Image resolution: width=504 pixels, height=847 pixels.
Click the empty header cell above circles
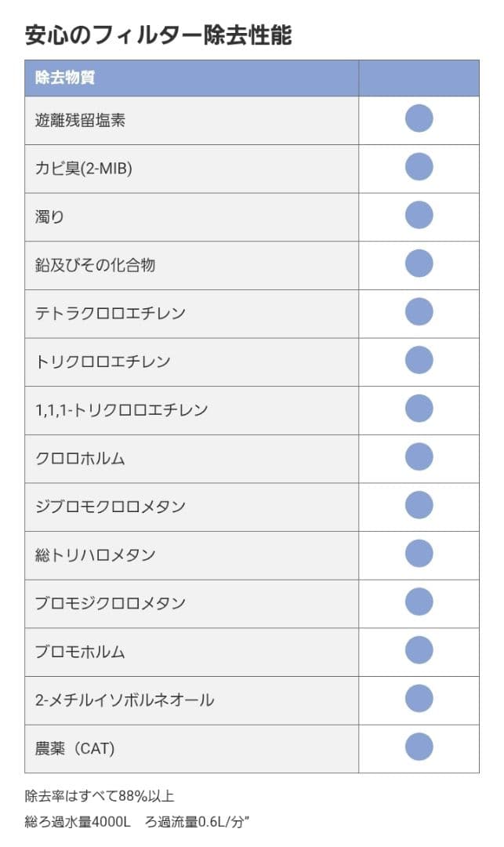[419, 78]
